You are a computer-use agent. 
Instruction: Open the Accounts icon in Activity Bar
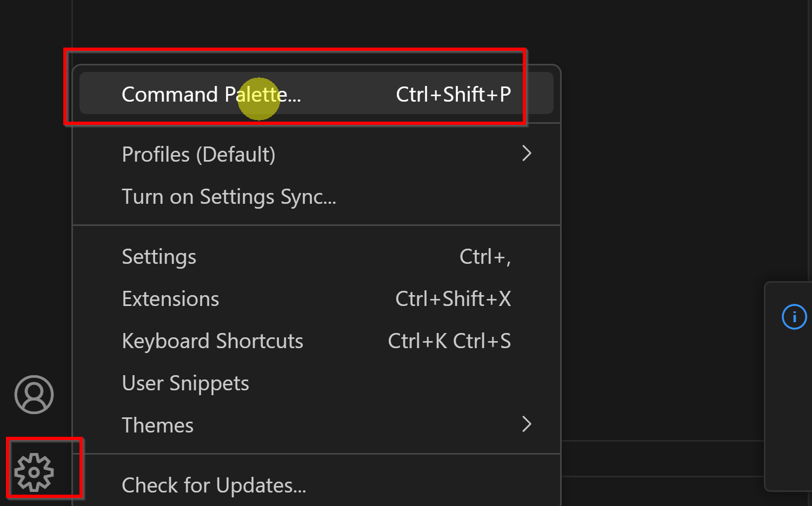coord(34,395)
